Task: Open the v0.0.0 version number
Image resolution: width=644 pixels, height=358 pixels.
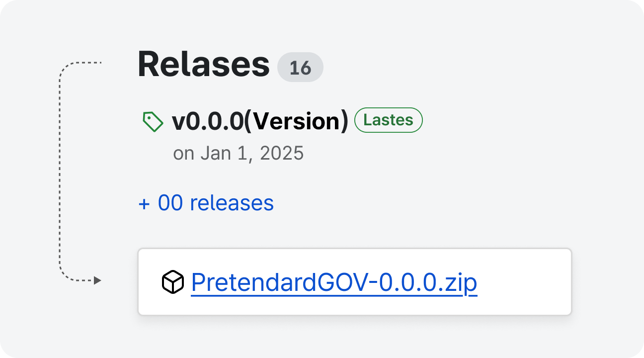Action: click(x=207, y=121)
